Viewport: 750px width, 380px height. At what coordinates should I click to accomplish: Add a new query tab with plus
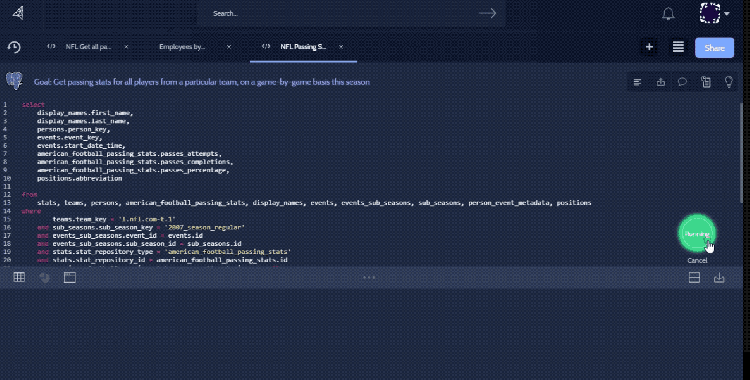click(x=649, y=47)
